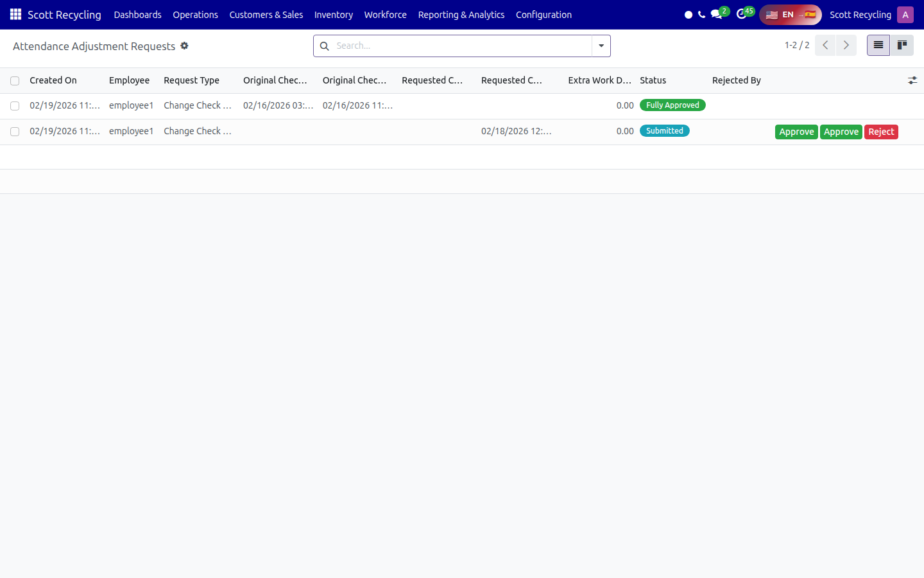Image resolution: width=924 pixels, height=578 pixels.
Task: Tick checkbox of Fully Approved row
Action: [15, 106]
